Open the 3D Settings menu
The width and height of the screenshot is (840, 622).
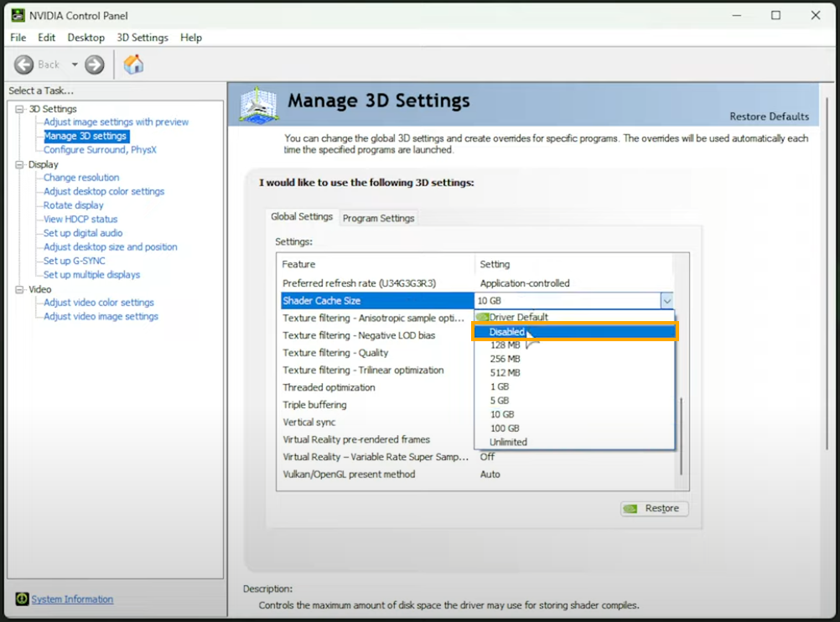(143, 38)
